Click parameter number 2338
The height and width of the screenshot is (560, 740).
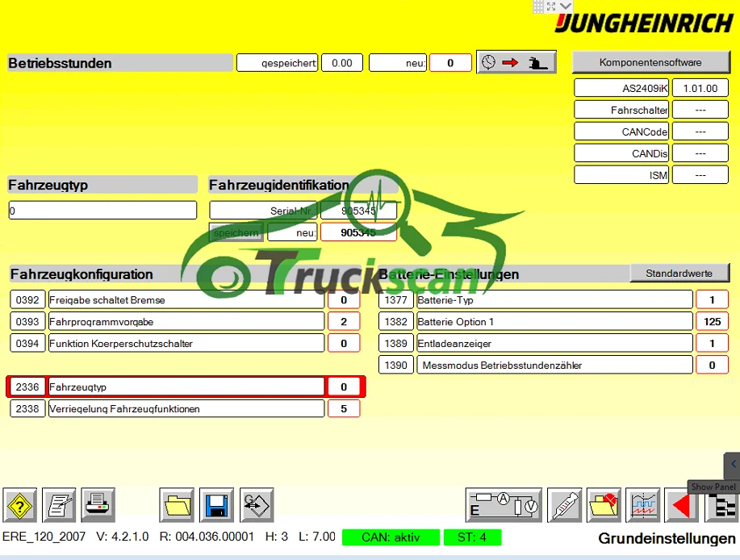[27, 408]
